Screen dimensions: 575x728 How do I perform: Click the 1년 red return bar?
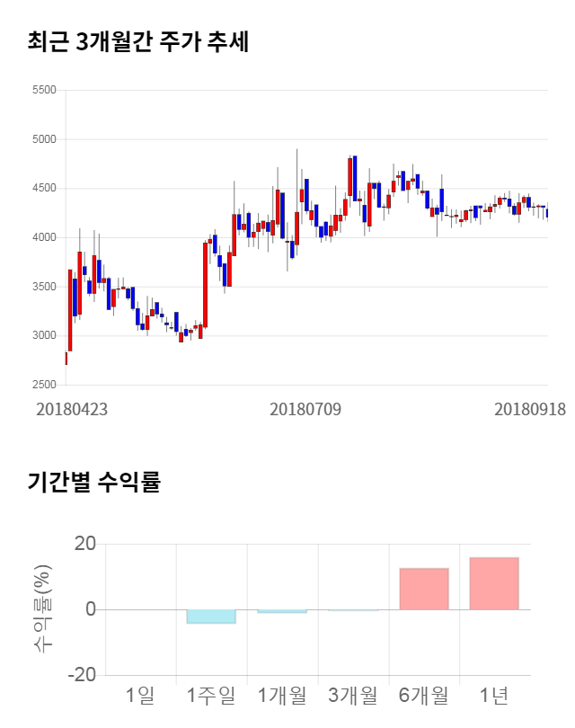point(494,583)
